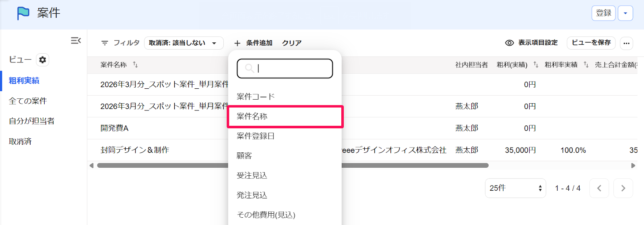644x225 pixels.
Task: Go to previous page arrow
Action: point(599,188)
